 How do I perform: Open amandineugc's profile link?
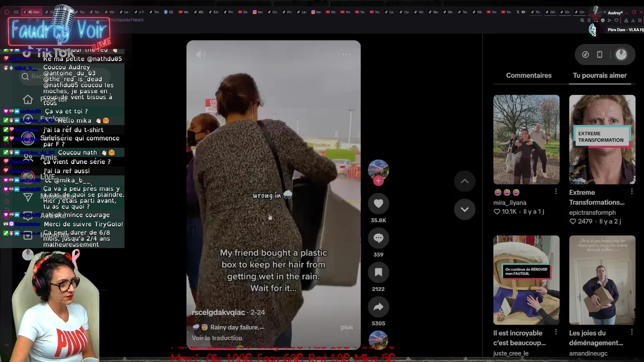coord(588,353)
